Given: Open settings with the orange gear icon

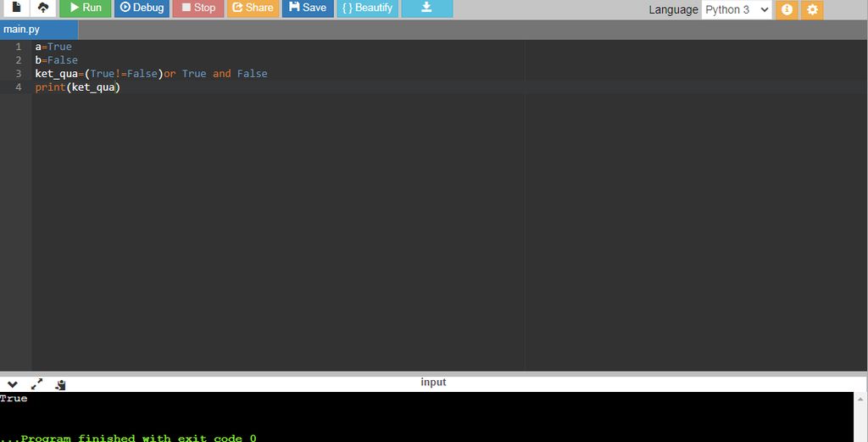Looking at the screenshot, I should coord(812,9).
